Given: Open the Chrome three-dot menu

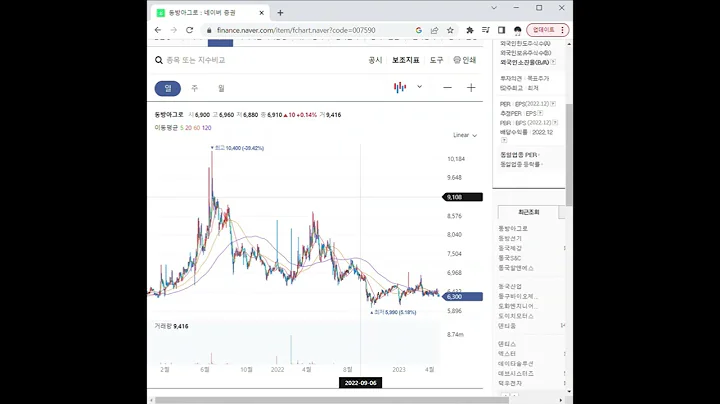Looking at the screenshot, I should point(562,30).
